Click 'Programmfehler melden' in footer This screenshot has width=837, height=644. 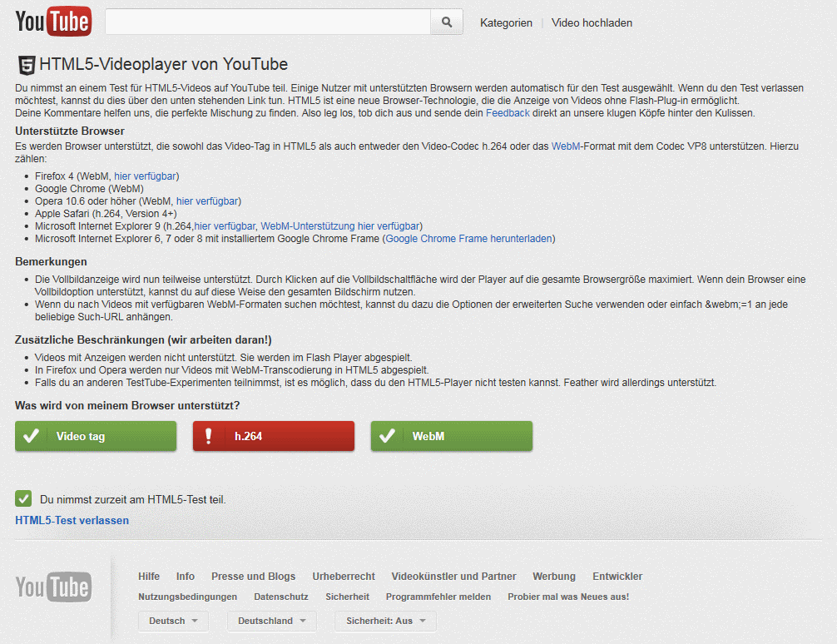point(438,597)
